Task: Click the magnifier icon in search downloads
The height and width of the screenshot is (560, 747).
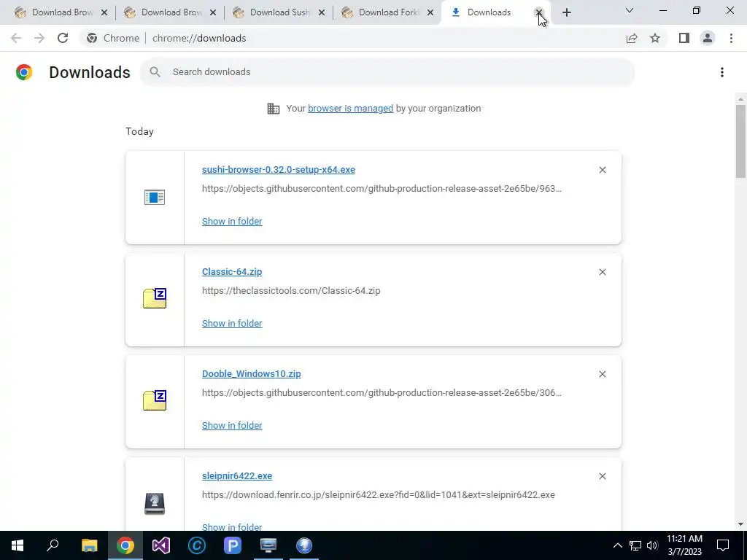Action: tap(155, 72)
